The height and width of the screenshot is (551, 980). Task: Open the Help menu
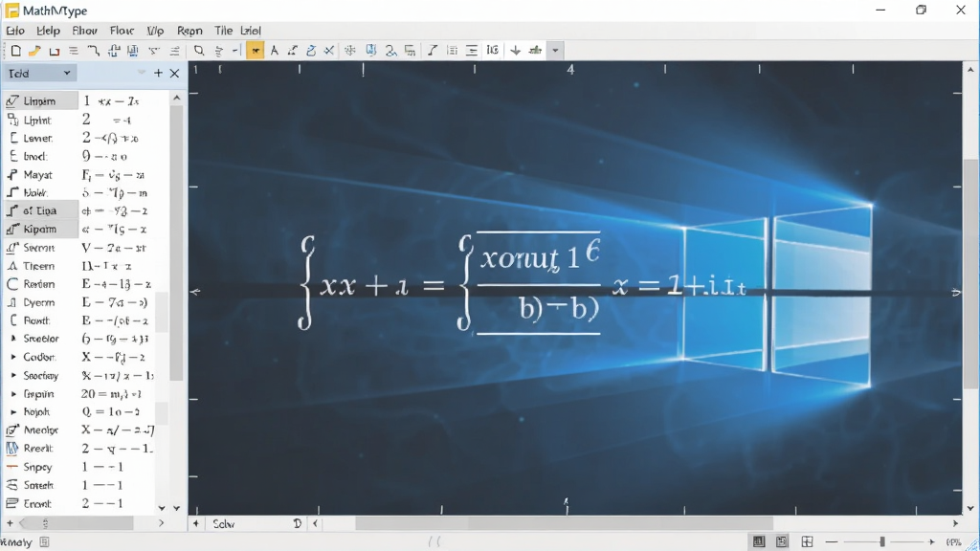point(48,31)
